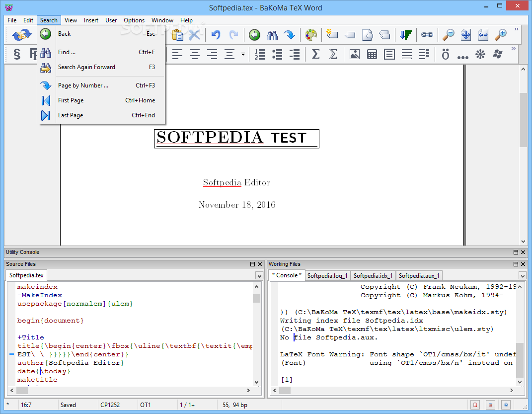Maximize the Source Files panel
Screen dimensions: 532x414
252,264
